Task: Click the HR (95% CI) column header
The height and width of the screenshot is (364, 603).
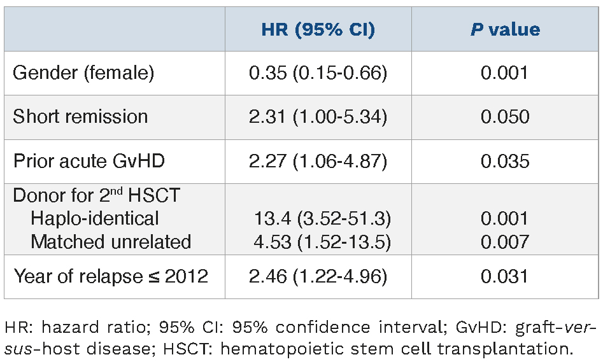Action: click(x=318, y=29)
